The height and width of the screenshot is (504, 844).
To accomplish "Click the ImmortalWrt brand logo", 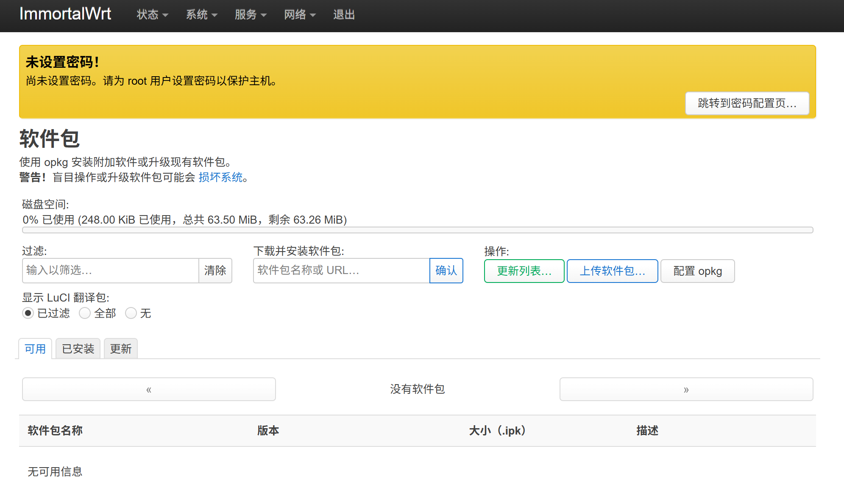I will tap(65, 14).
